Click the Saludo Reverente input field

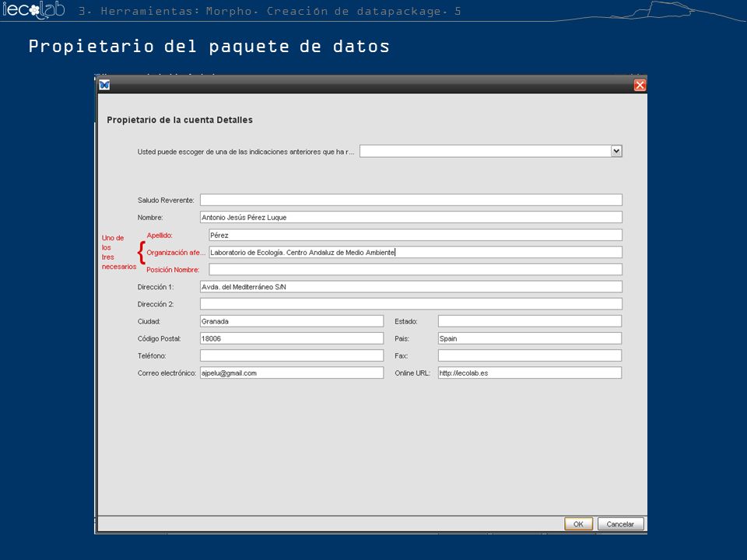[411, 200]
